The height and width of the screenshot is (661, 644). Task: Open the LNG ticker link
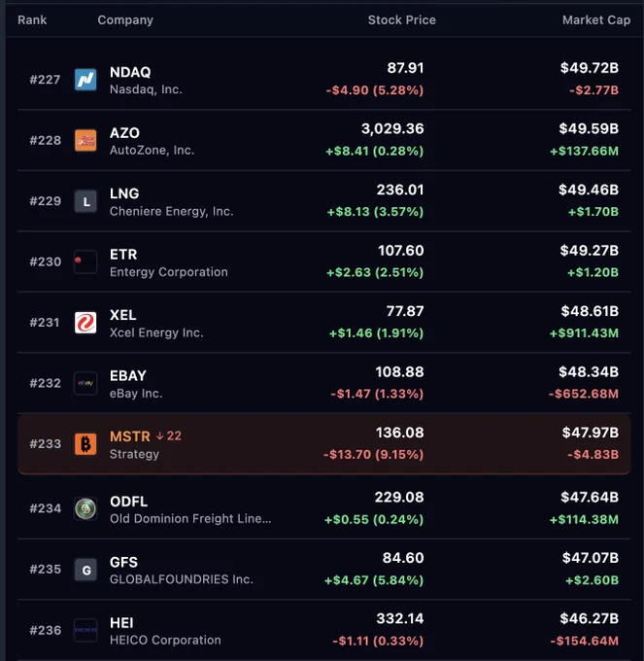tap(124, 193)
